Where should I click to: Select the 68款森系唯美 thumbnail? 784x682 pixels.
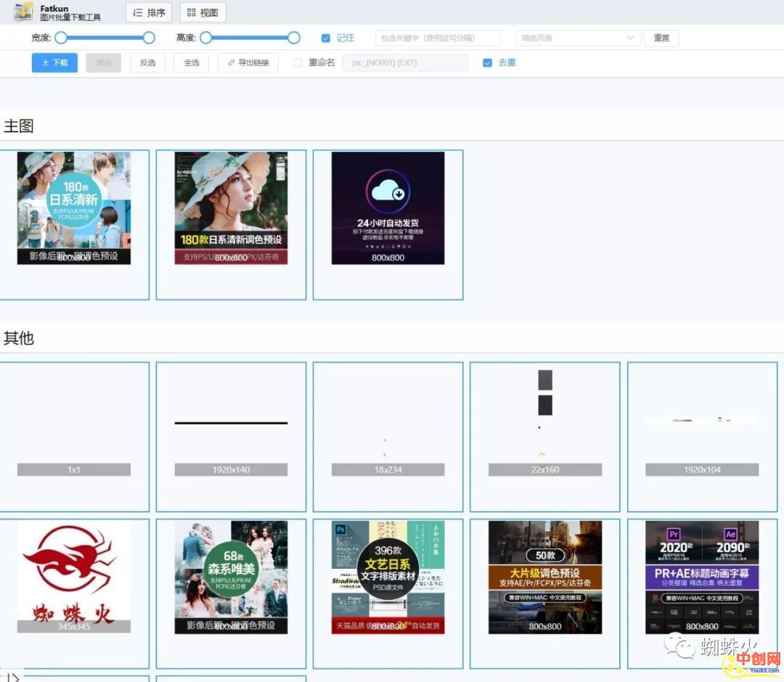coord(231,577)
